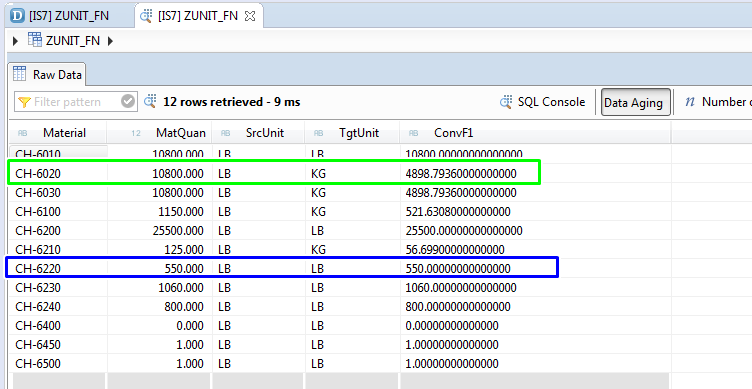Screen dimensions: 752x389
Task: Open the Raw Data tab
Action: click(47, 75)
